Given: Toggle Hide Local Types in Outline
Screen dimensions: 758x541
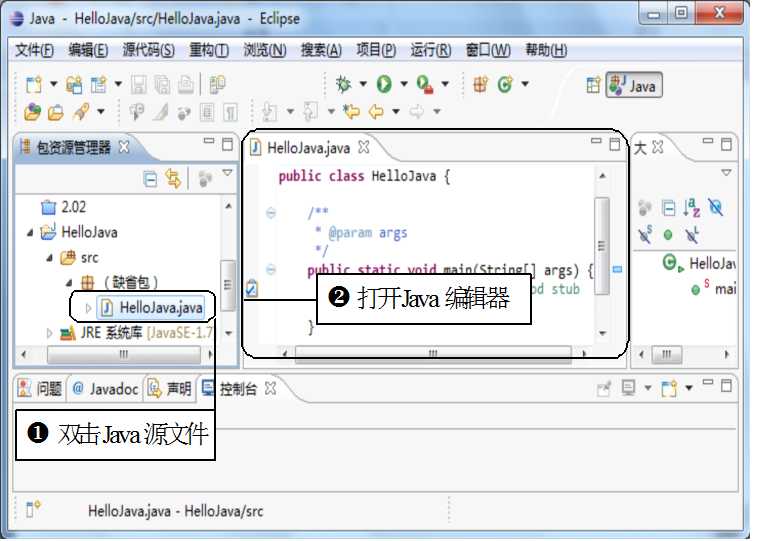Looking at the screenshot, I should pos(692,234).
